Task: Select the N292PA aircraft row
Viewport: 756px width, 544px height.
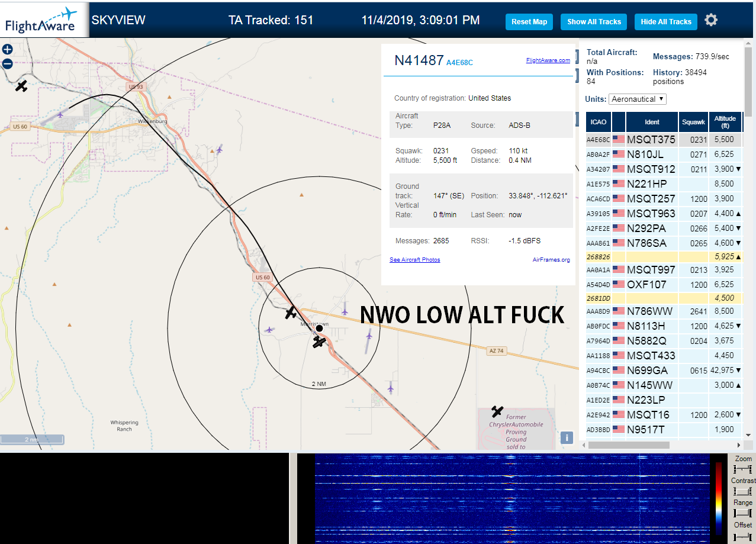Action: point(664,228)
